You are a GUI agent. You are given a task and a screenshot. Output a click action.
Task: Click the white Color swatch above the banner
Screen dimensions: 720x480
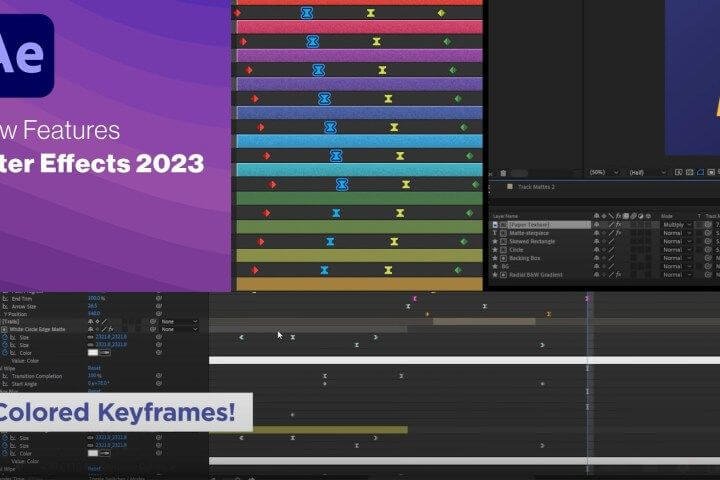click(x=93, y=353)
